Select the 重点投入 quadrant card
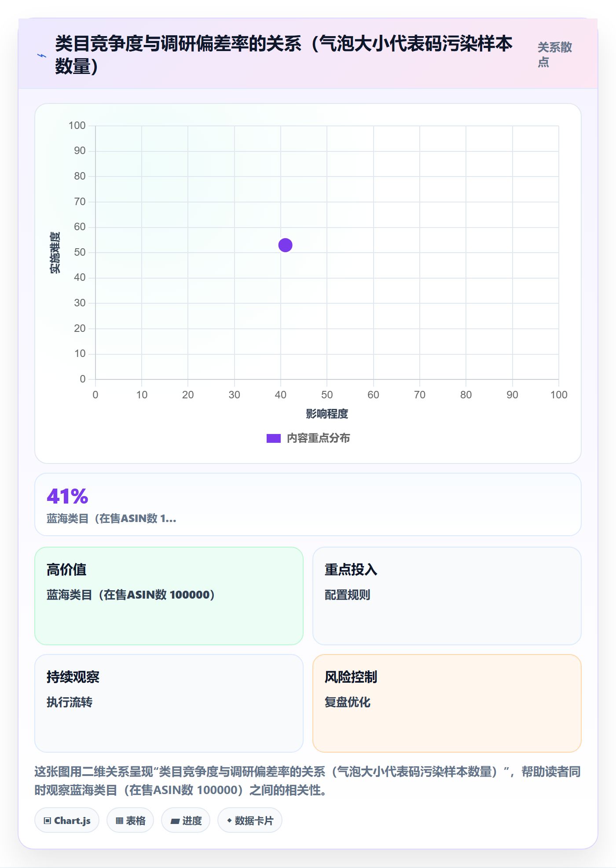The height and width of the screenshot is (868, 616). coord(447,596)
